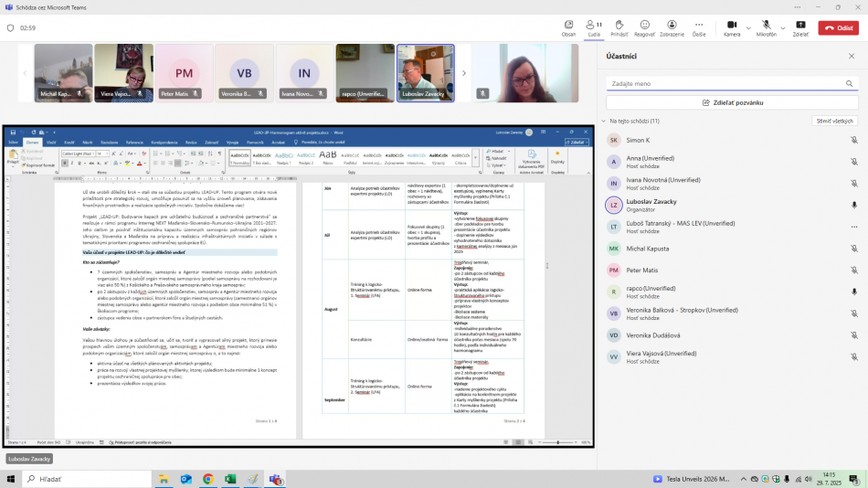The height and width of the screenshot is (488, 868).
Task: Open the Ďalšie more actions menu
Action: click(699, 27)
